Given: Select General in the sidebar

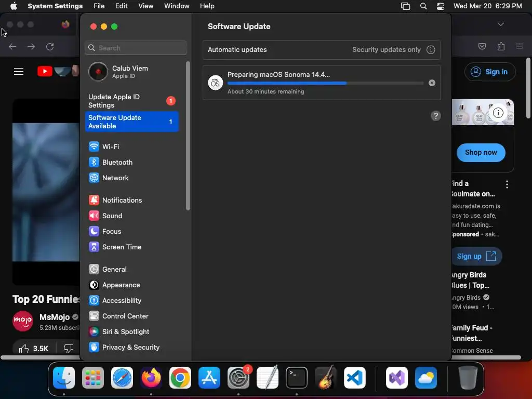Looking at the screenshot, I should click(131, 270).
